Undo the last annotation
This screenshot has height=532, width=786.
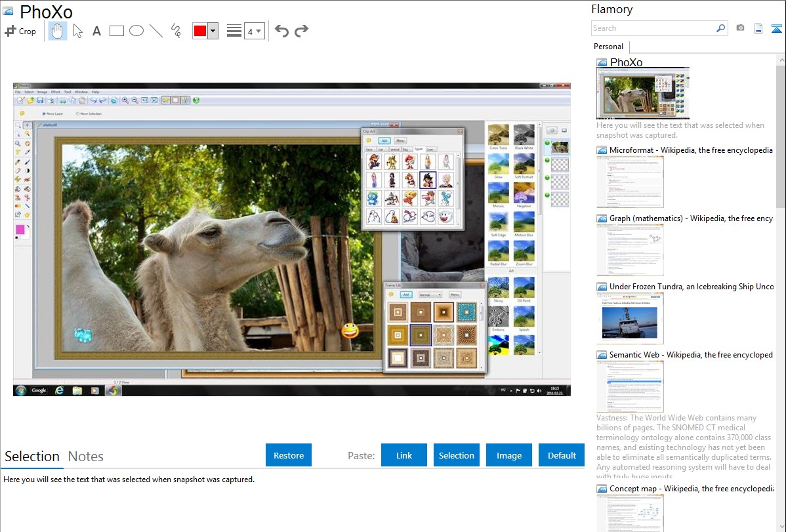(x=281, y=31)
